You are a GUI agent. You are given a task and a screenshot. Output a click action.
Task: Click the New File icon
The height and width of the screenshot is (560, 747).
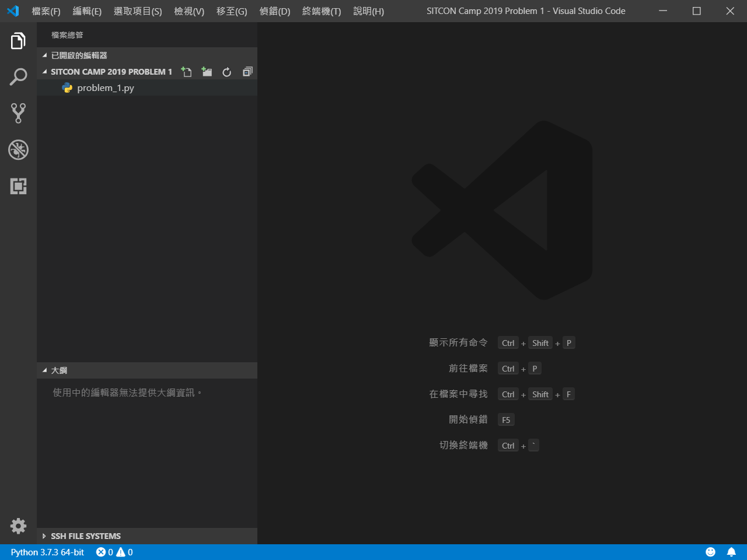186,72
